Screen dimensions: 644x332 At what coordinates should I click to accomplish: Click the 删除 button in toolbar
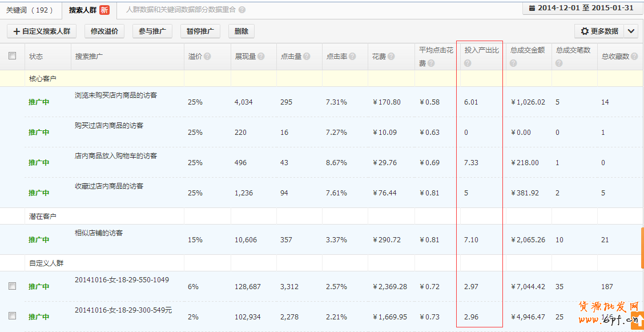tap(241, 31)
